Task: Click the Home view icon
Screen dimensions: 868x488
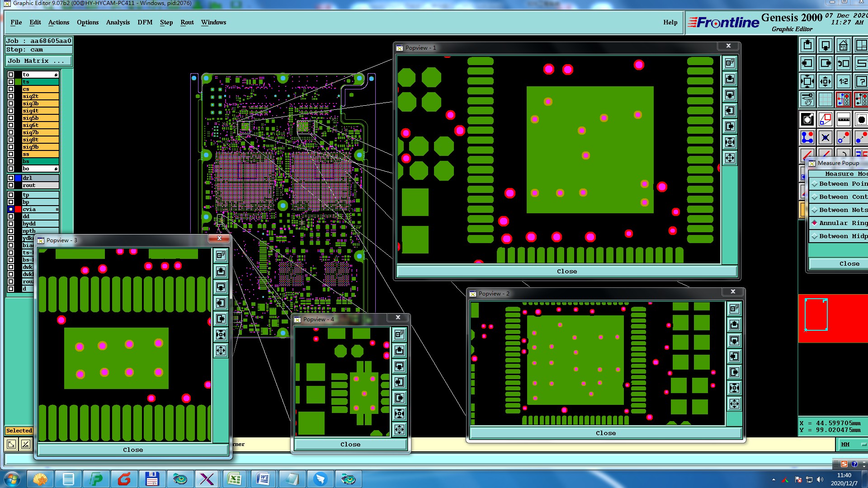Action: (x=844, y=46)
